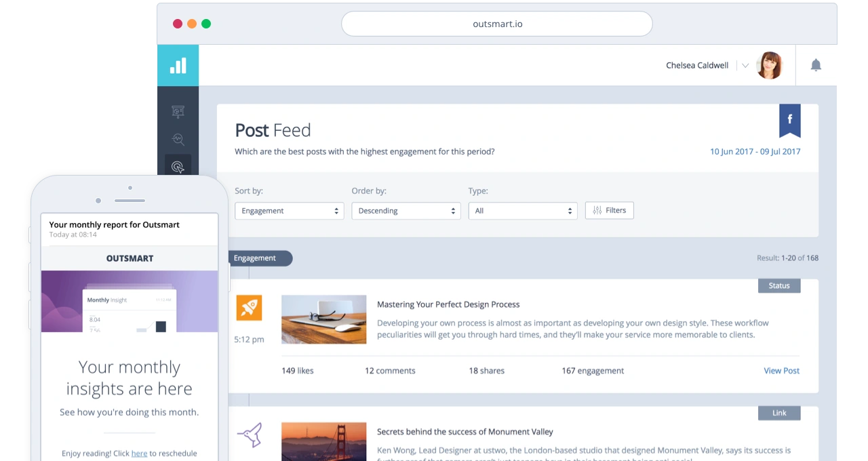The width and height of the screenshot is (868, 461).
Task: Click the Status tag on the first post
Action: pyautogui.click(x=778, y=285)
